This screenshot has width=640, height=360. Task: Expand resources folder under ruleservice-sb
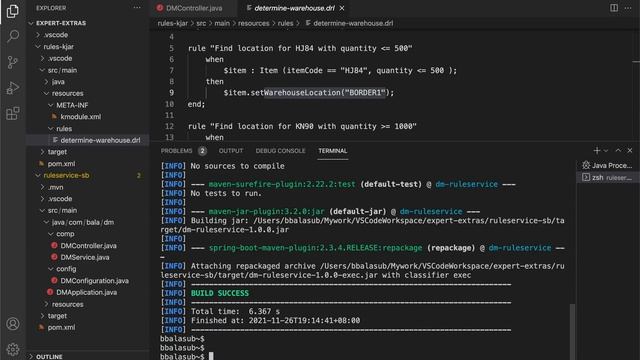67,304
